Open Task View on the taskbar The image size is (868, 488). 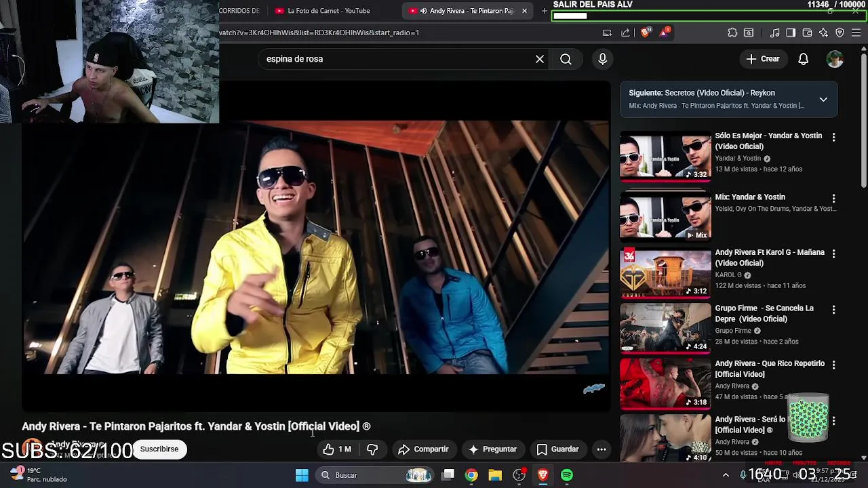click(448, 475)
